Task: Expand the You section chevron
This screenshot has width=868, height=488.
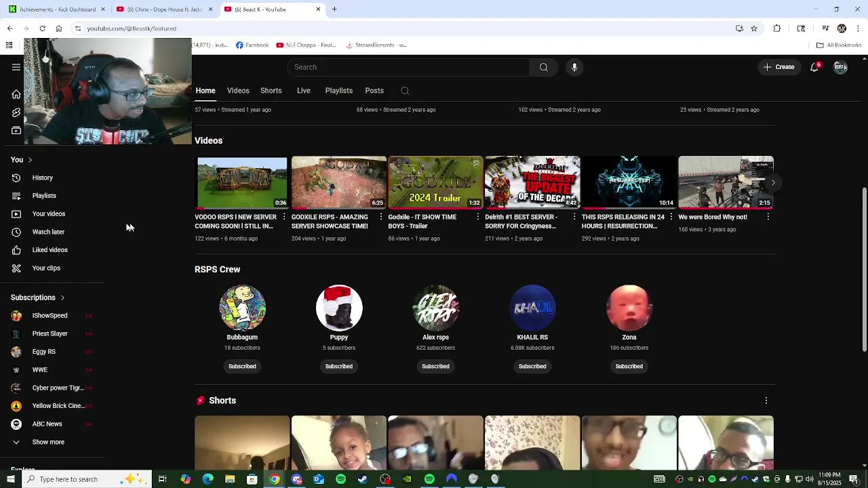Action: [x=30, y=160]
